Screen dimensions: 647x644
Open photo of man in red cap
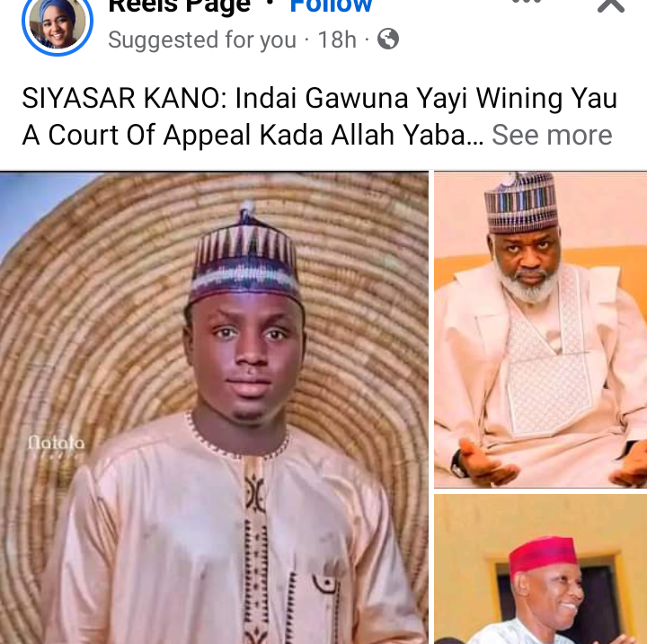pyautogui.click(x=541, y=569)
